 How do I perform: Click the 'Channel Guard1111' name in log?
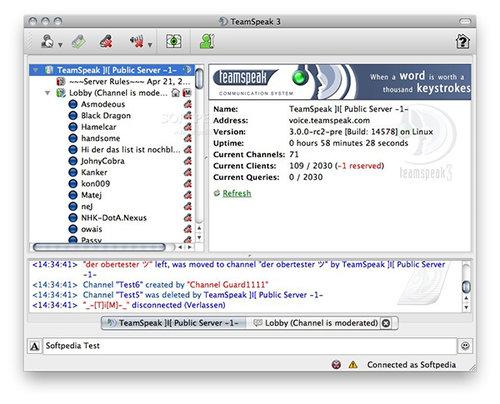pos(228,285)
